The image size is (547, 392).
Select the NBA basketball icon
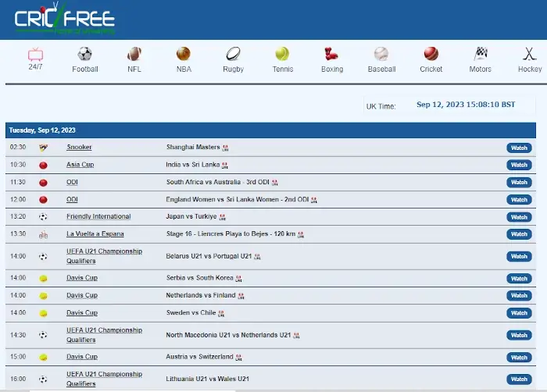point(184,54)
